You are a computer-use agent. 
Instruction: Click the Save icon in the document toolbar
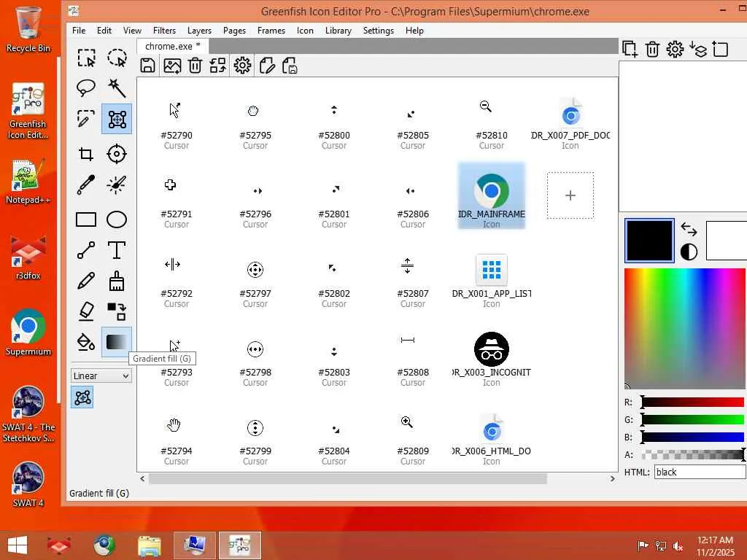(147, 65)
